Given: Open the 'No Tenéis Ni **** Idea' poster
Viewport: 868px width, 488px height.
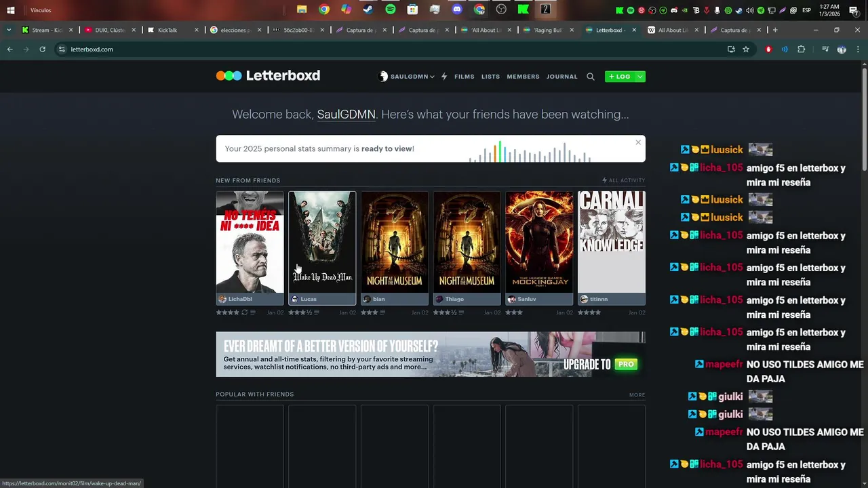Looking at the screenshot, I should [x=250, y=242].
